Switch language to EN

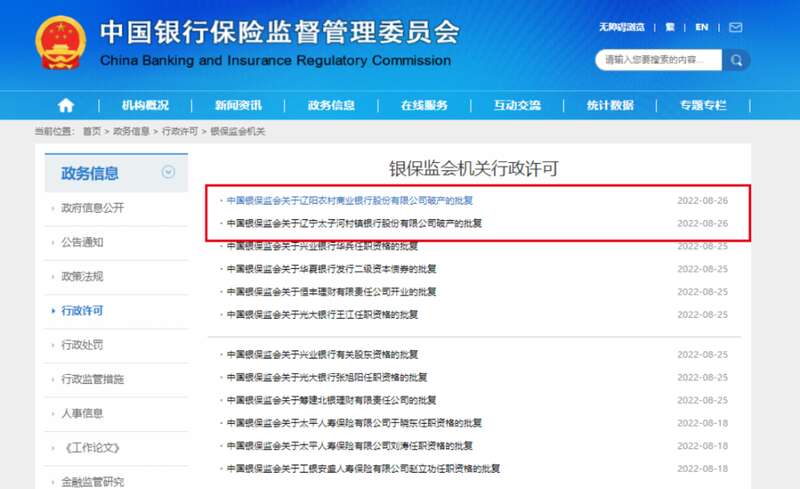pos(702,27)
